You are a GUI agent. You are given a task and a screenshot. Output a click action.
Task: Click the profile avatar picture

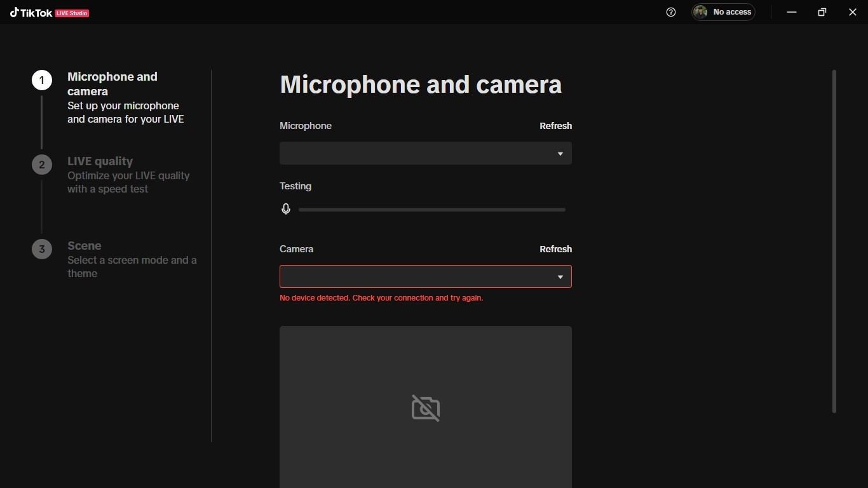coord(700,12)
